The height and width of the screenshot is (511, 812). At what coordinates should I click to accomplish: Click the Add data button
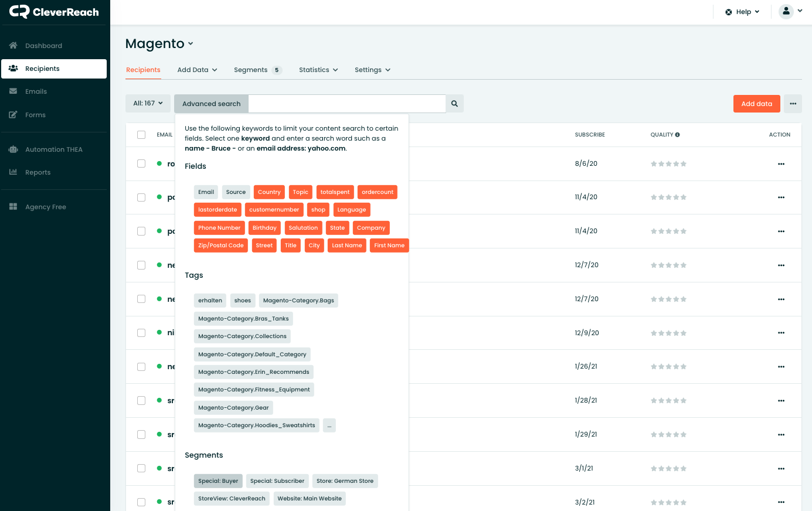point(756,104)
